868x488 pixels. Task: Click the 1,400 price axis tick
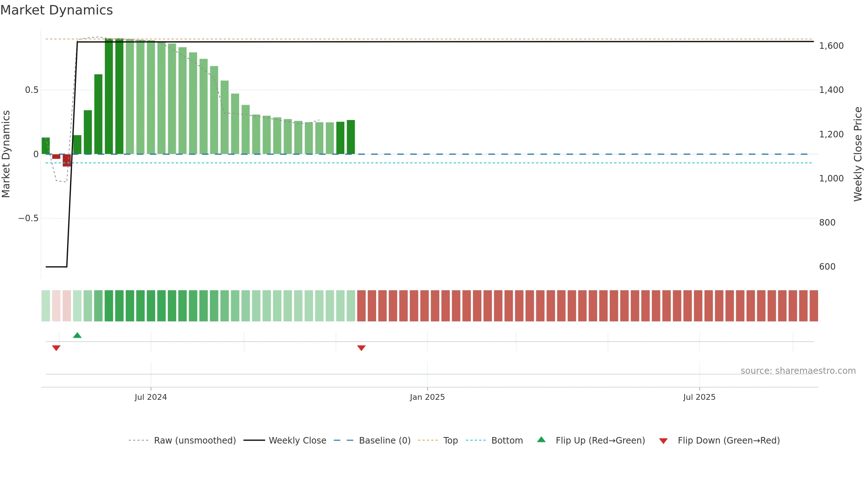[831, 90]
